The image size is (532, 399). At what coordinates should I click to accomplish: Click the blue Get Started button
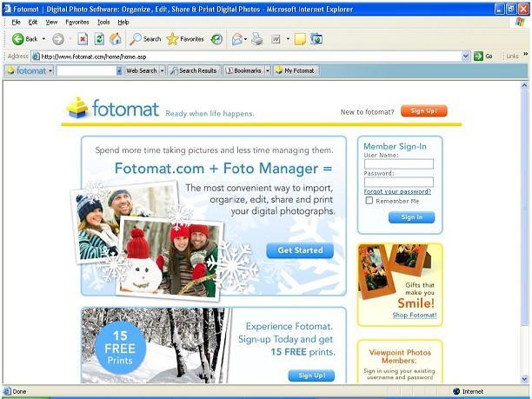300,250
